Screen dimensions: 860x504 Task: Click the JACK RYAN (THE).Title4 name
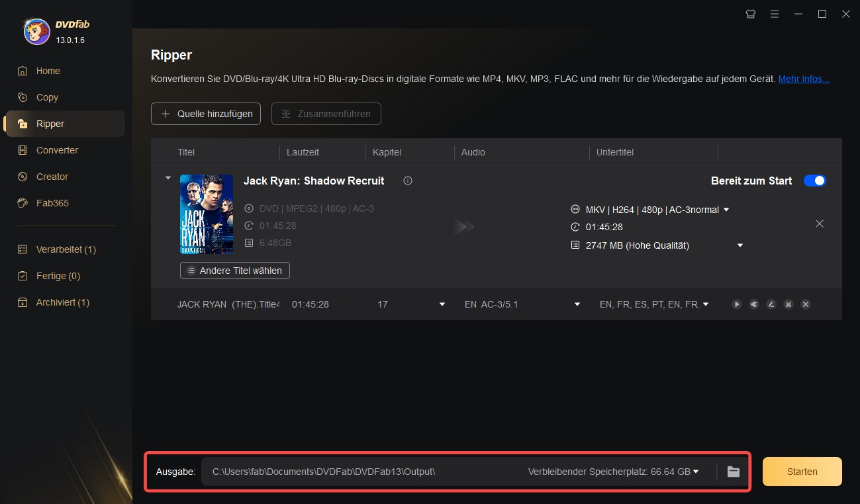pyautogui.click(x=228, y=304)
